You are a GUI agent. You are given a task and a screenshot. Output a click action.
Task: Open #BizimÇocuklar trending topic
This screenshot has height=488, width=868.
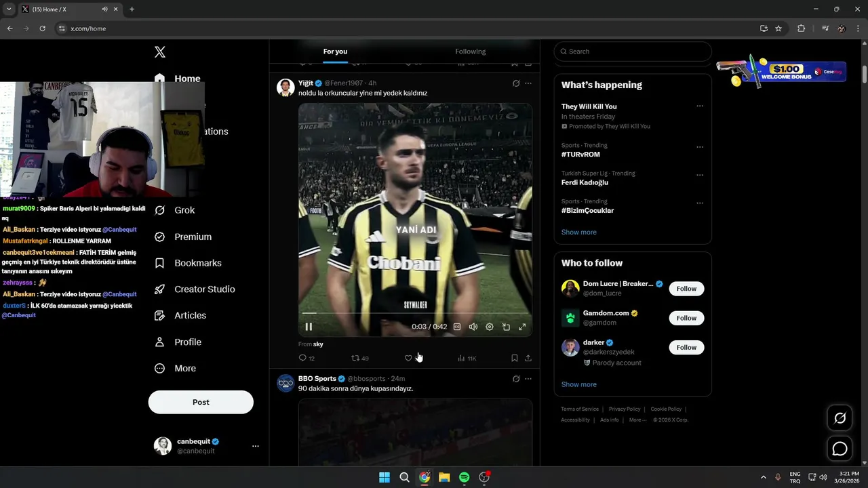[x=587, y=211]
